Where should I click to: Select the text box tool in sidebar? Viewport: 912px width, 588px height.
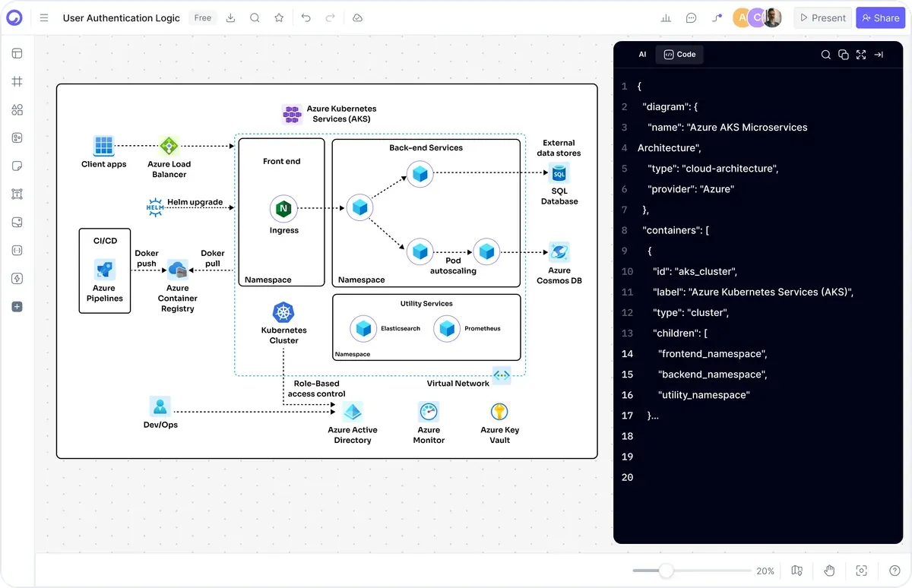point(17,194)
